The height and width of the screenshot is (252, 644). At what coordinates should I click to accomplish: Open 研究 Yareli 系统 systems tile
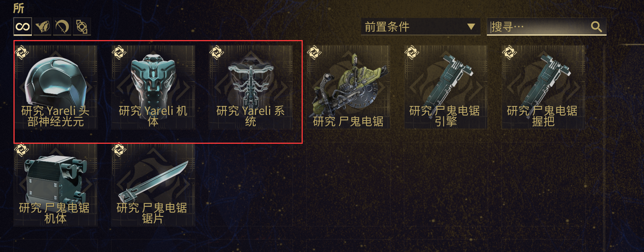250,87
